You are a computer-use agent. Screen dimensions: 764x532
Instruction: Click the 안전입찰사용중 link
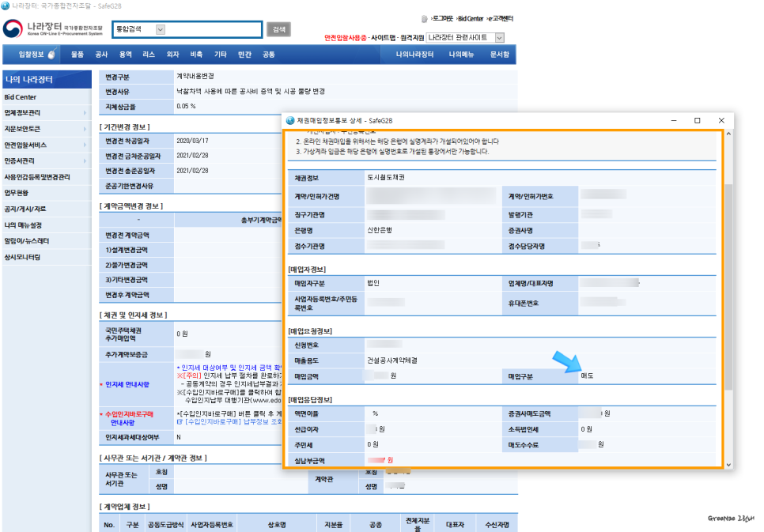click(346, 37)
